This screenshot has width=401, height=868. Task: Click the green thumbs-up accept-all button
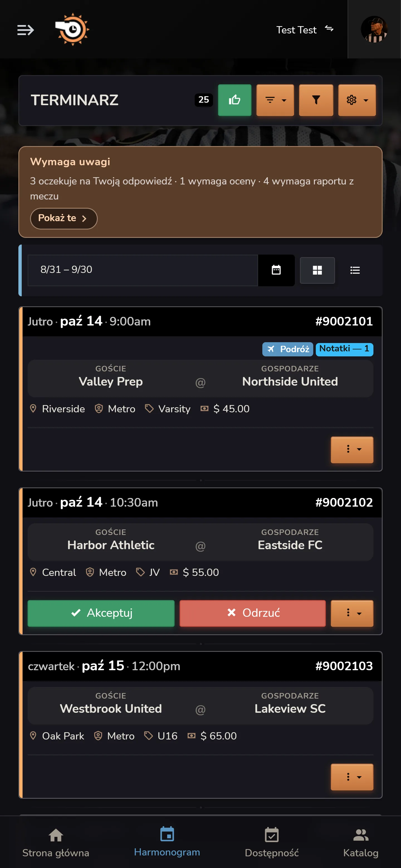234,100
